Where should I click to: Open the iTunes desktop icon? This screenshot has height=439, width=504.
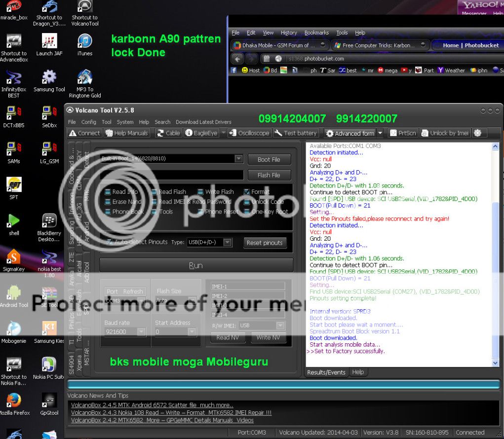coord(85,44)
